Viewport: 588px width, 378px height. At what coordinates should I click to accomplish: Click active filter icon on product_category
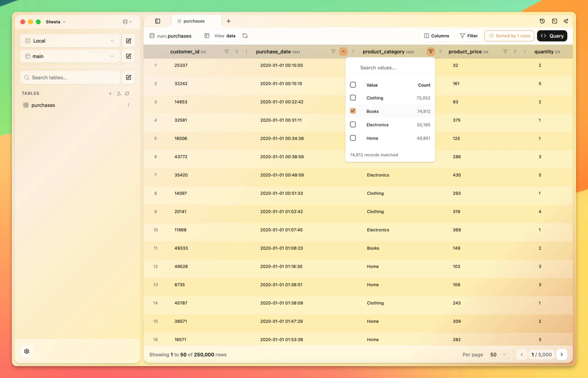(431, 51)
